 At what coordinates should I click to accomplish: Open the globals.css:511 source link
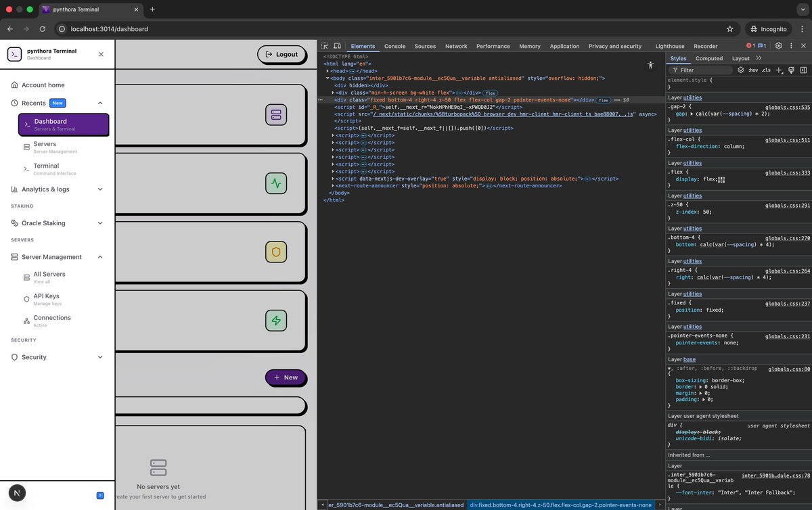[788, 140]
